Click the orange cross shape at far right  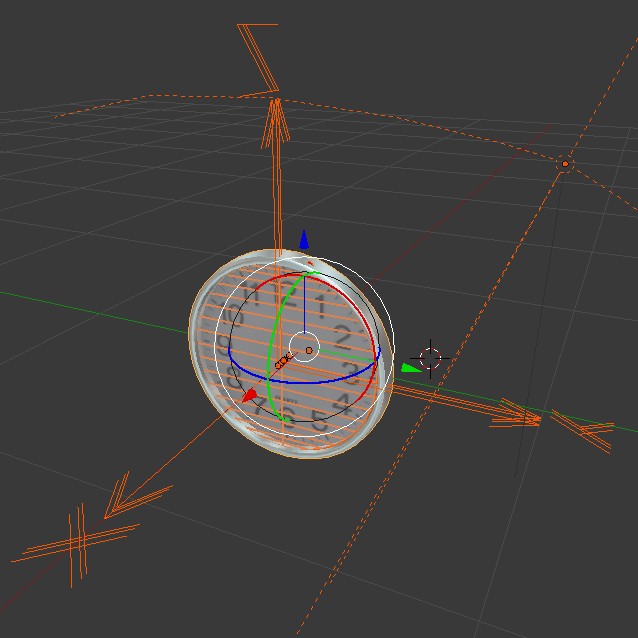582,429
